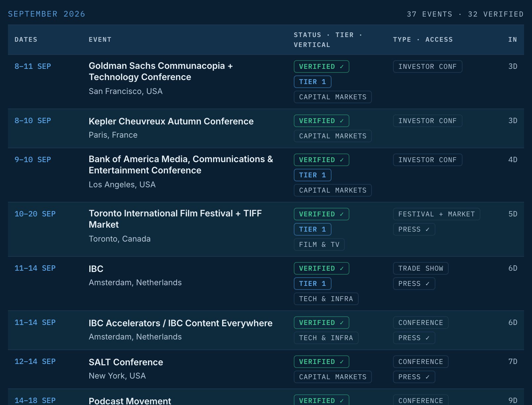Click the VERIFIED badge on Podcast Movement row
This screenshot has height=405, width=532.
pyautogui.click(x=322, y=400)
